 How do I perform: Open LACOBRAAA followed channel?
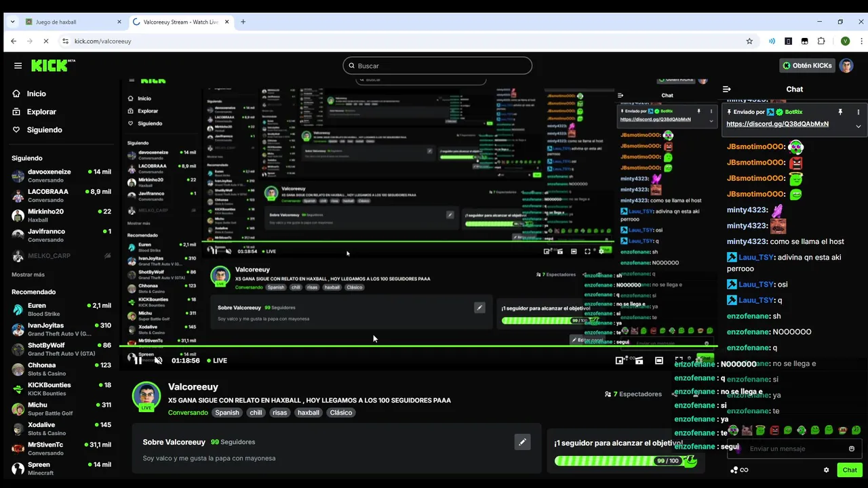61,195
